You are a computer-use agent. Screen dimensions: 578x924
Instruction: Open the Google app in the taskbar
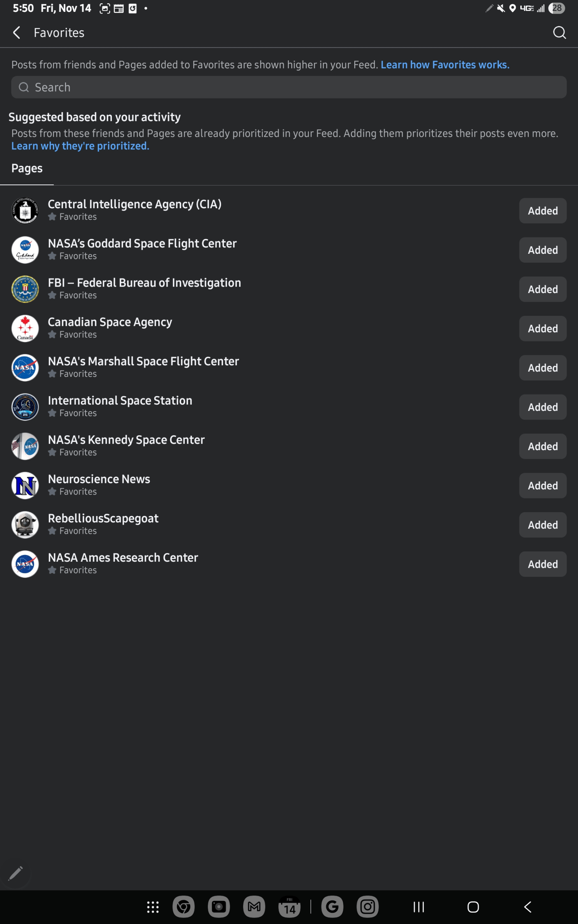coord(332,907)
